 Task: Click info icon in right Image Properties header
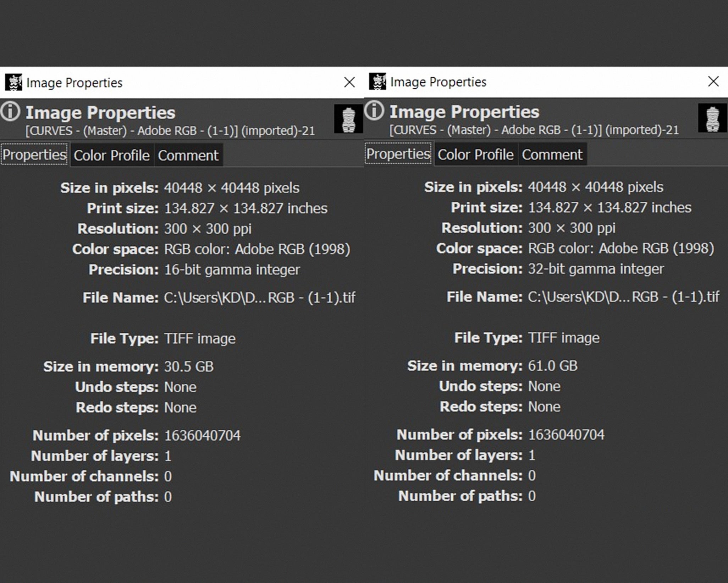pyautogui.click(x=374, y=110)
